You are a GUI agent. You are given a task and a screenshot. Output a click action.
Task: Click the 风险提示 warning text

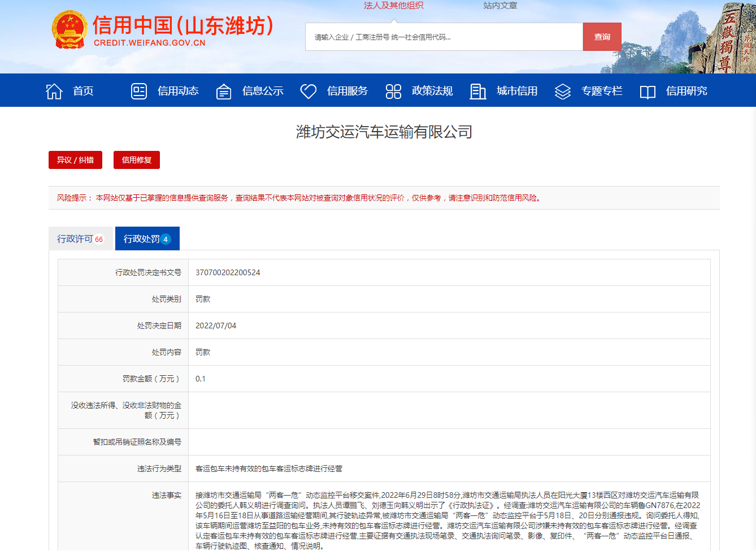click(x=299, y=198)
